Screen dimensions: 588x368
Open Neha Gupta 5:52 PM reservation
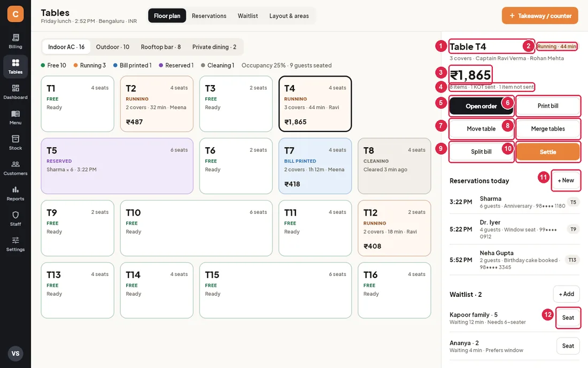pos(514,260)
